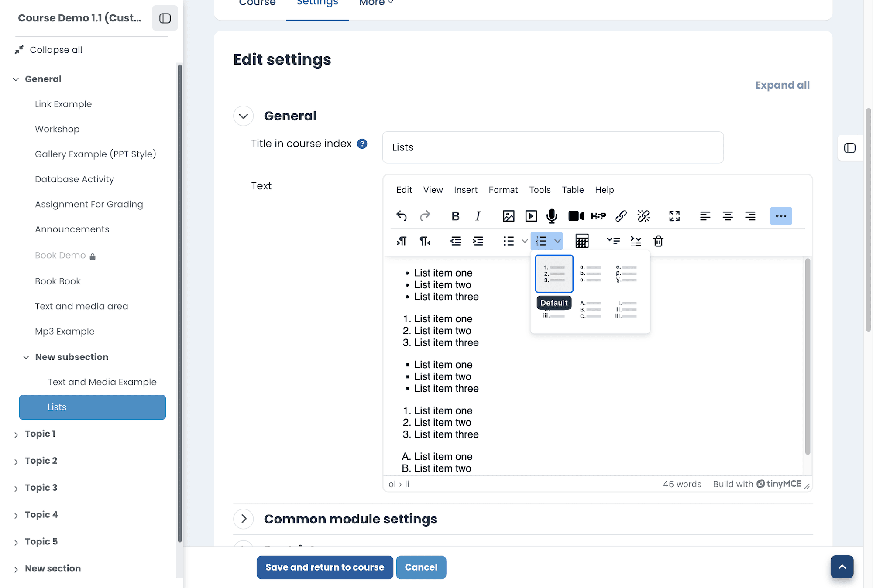Toggle editor fullscreen mode
873x588 pixels.
[x=674, y=216]
